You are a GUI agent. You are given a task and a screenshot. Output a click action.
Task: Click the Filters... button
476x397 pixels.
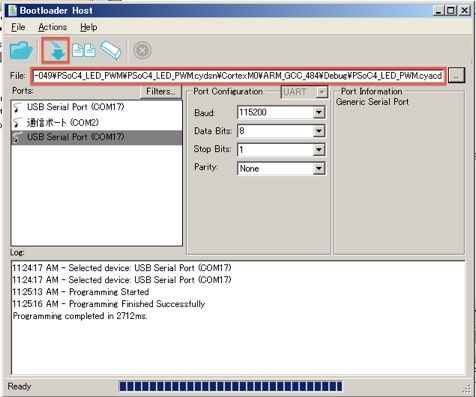(x=161, y=91)
